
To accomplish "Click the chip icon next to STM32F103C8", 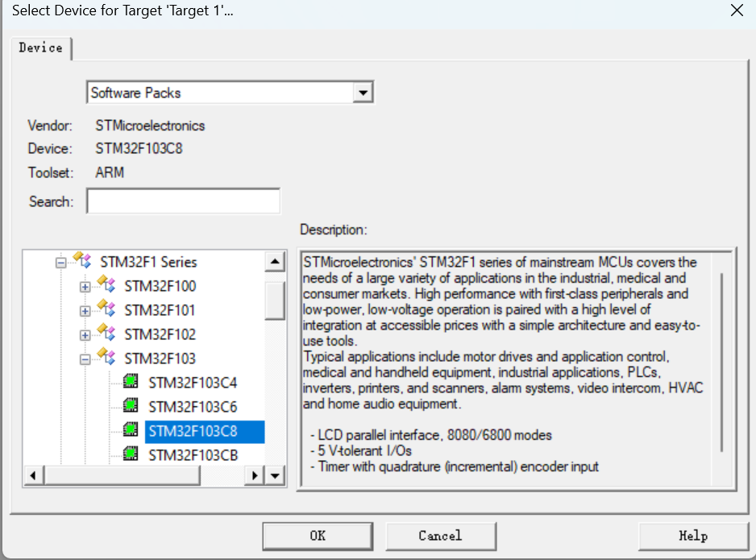I will coord(131,429).
